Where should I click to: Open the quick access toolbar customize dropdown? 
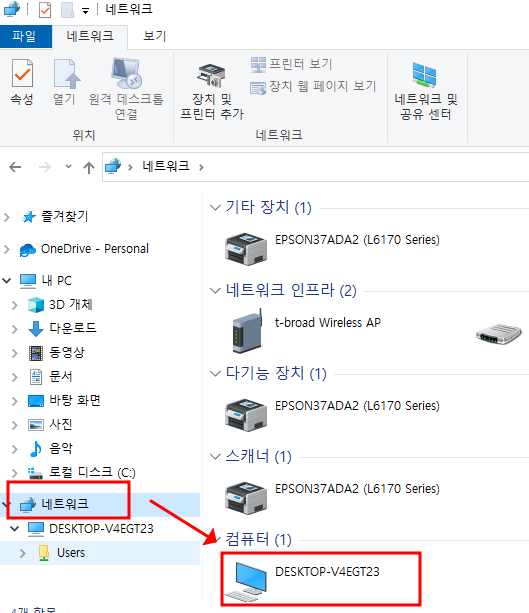[85, 11]
